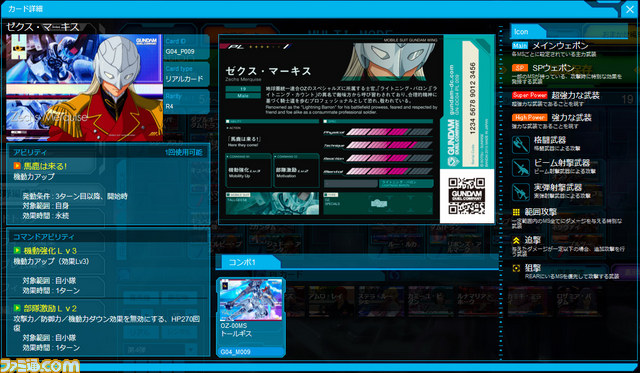Click the orange High Power badge
The height and width of the screenshot is (373, 640).
tap(529, 118)
